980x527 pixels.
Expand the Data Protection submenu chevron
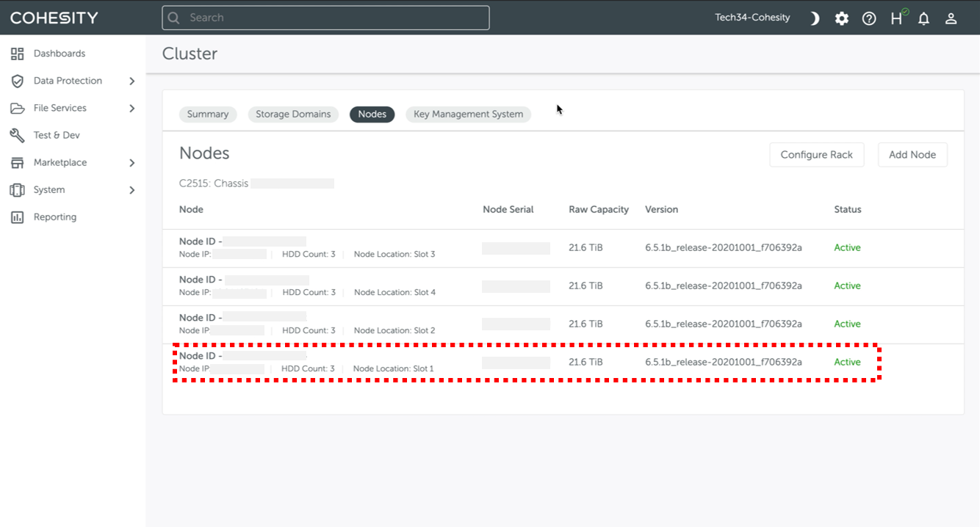click(132, 81)
